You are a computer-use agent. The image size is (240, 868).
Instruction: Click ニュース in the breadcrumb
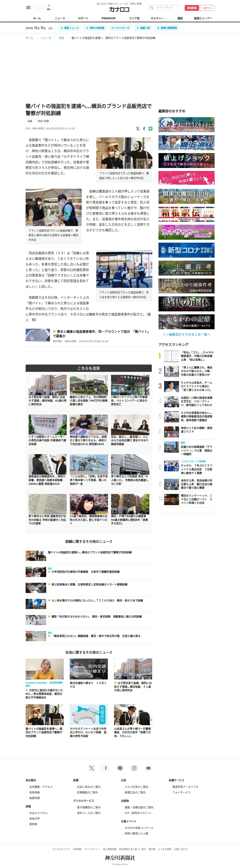[x=46, y=38]
